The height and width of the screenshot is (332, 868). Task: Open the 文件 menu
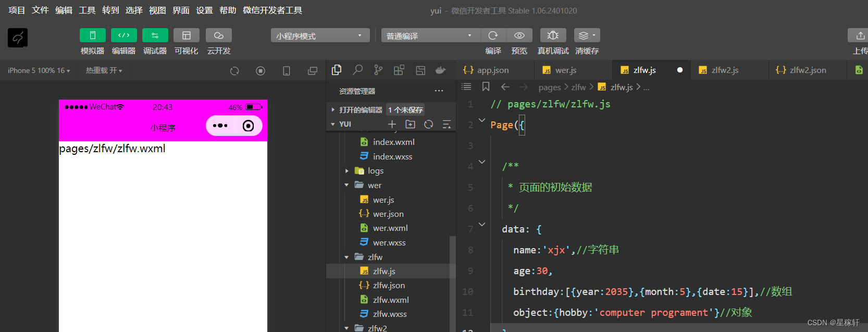[x=40, y=10]
